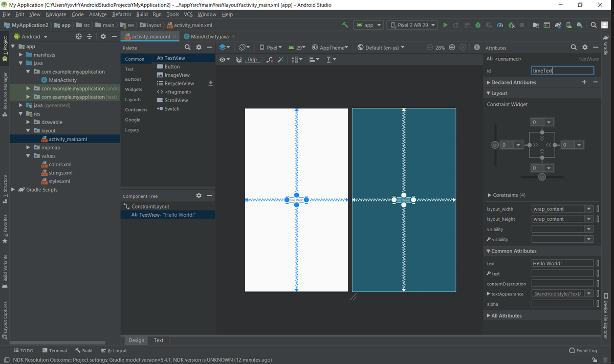The width and height of the screenshot is (614, 364).
Task: Open the Align options icon dropdown
Action: 314,60
